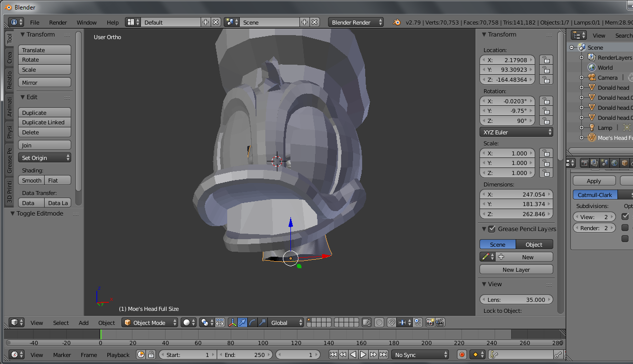
Task: Click the Lens value slider field
Action: (516, 300)
